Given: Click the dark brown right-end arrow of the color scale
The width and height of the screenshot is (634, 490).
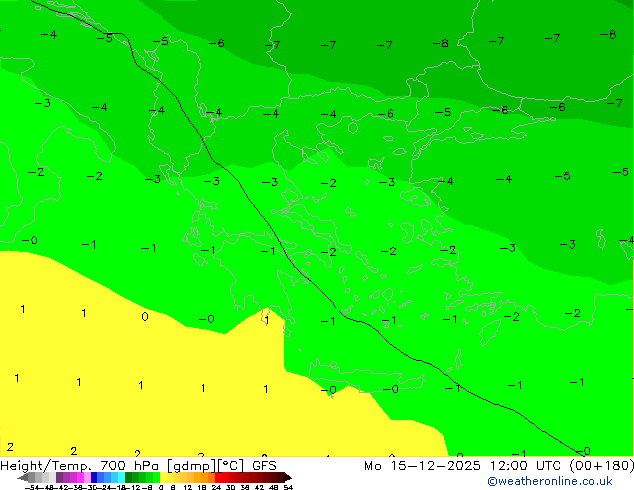Looking at the screenshot, I should [288, 478].
